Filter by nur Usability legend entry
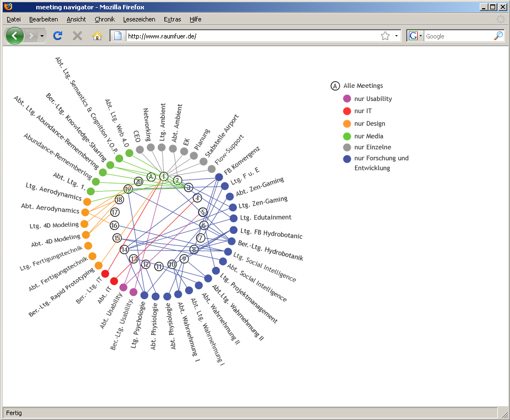 click(373, 99)
